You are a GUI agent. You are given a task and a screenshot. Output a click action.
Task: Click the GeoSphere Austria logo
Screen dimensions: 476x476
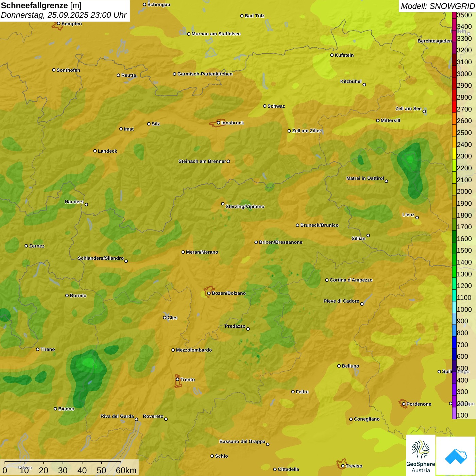coord(421,455)
